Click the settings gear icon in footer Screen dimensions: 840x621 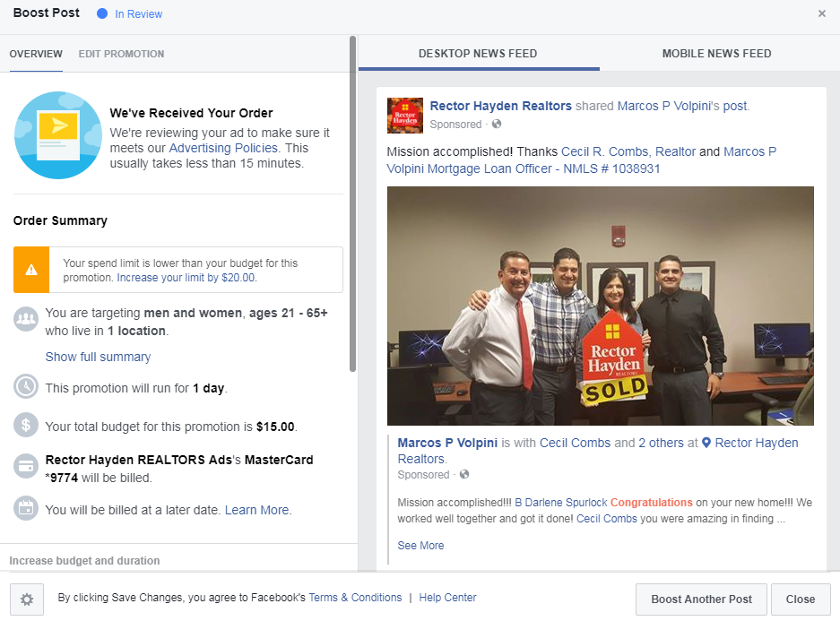(27, 599)
